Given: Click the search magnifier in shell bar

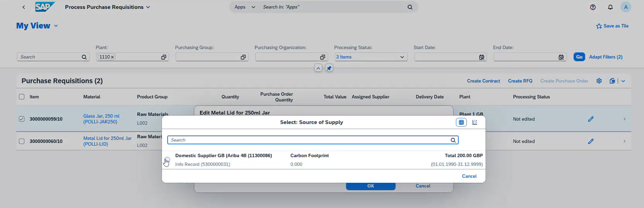Looking at the screenshot, I should click(x=410, y=7).
